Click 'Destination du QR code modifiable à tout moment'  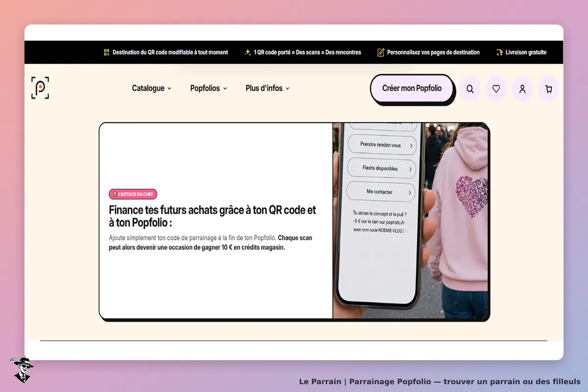click(170, 52)
